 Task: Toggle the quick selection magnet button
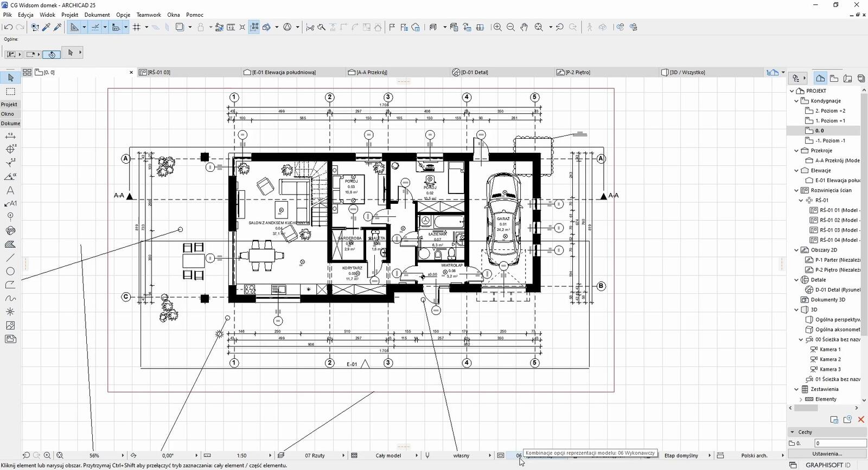pyautogui.click(x=51, y=54)
